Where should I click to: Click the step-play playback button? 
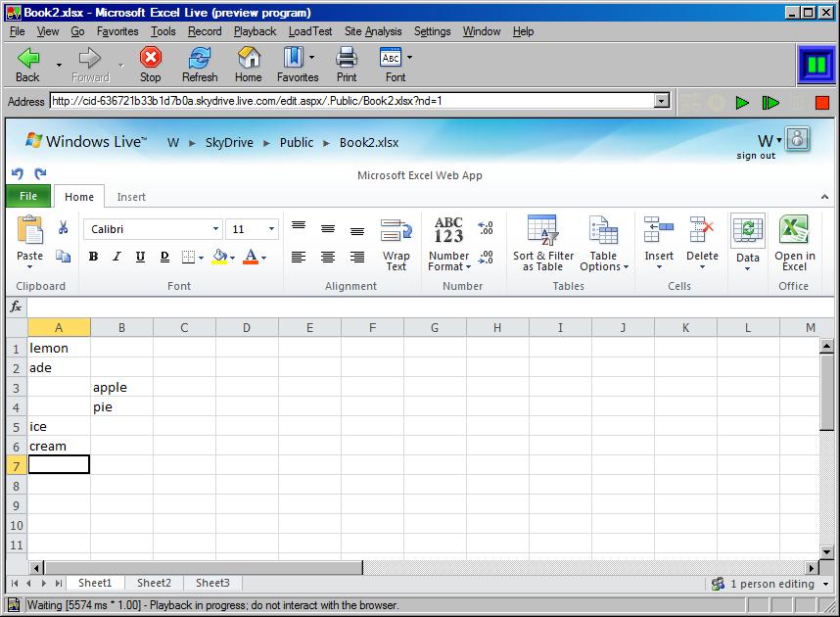click(770, 103)
